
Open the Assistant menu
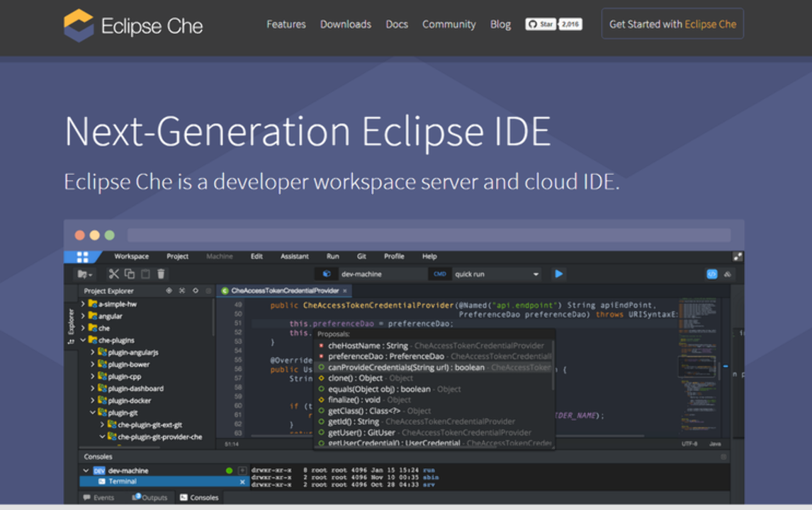(x=295, y=256)
